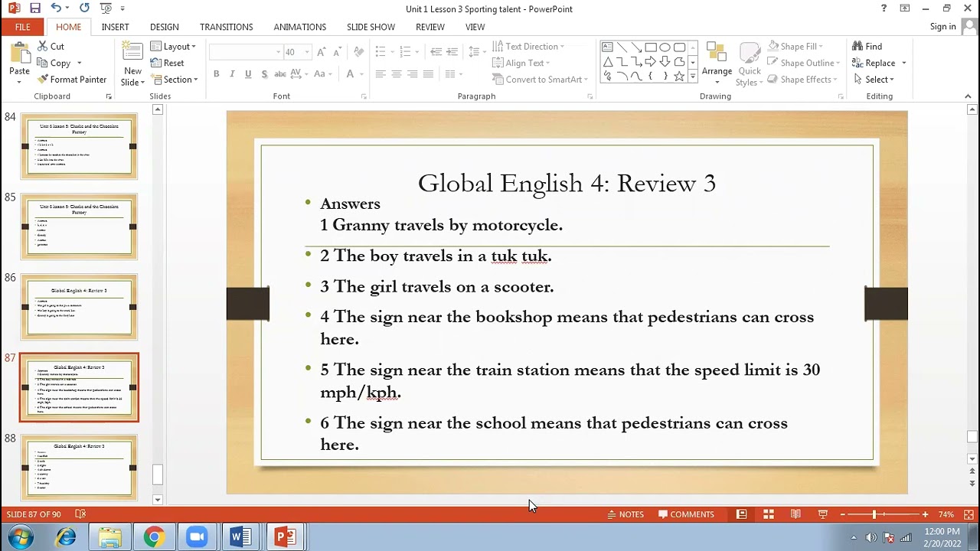Start Slide Show from status bar icon
The width and height of the screenshot is (980, 551).
822,514
